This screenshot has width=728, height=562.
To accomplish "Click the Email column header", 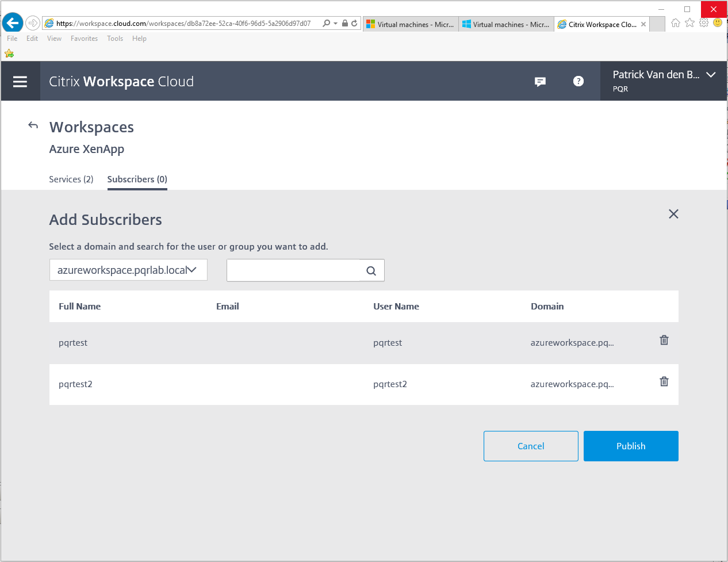I will tap(228, 306).
